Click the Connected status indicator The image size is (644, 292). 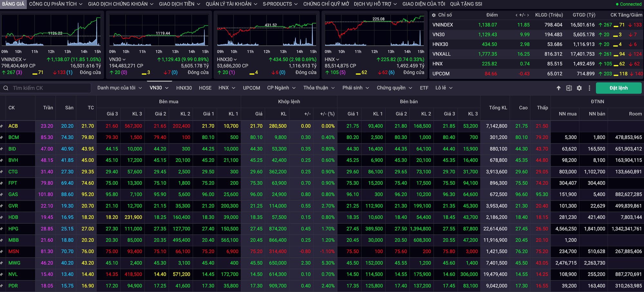tap(629, 4)
